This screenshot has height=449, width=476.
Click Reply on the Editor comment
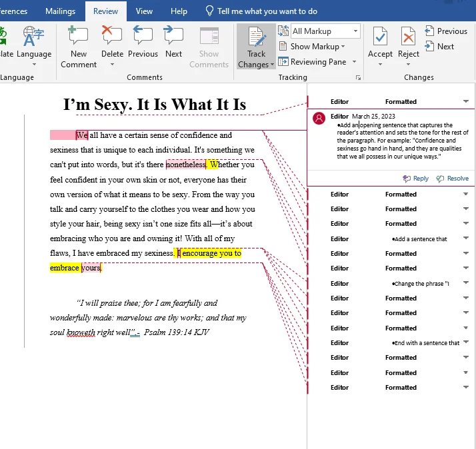[416, 179]
